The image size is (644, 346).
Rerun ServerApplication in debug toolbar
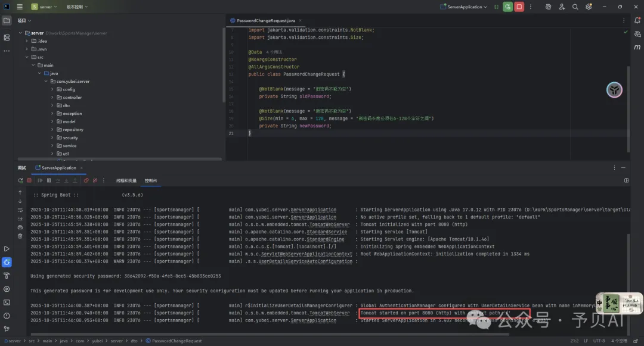click(x=20, y=180)
